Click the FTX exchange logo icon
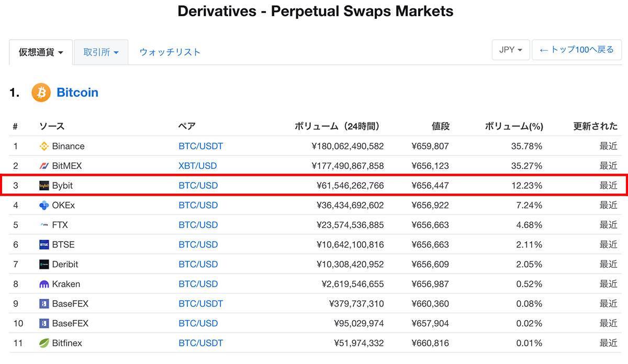 coord(44,225)
